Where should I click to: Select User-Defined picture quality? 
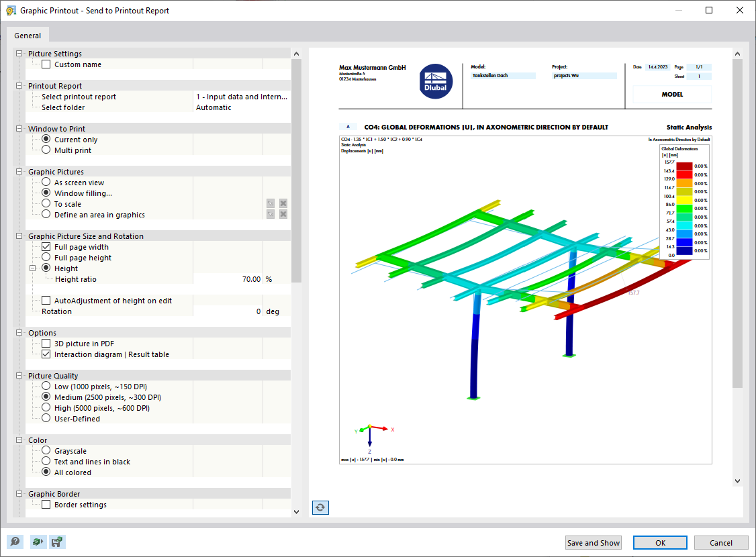(x=46, y=418)
